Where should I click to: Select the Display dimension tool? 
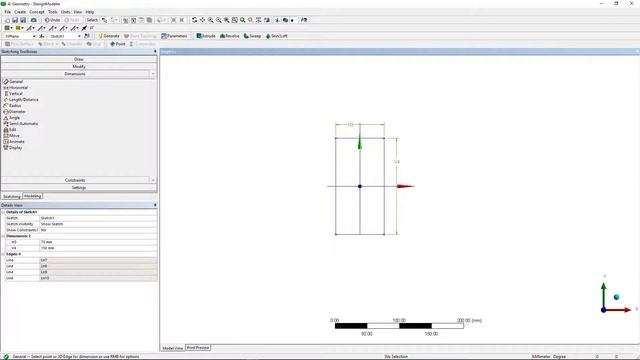(x=13, y=148)
